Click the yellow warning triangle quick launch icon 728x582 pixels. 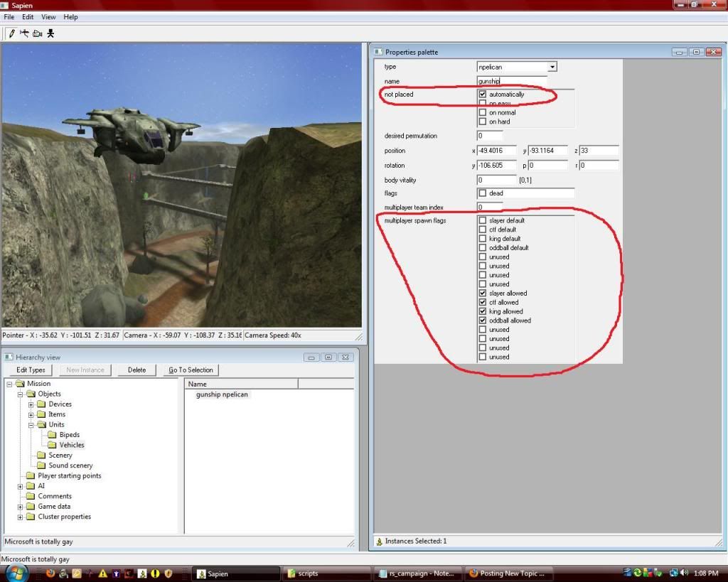coord(103,573)
